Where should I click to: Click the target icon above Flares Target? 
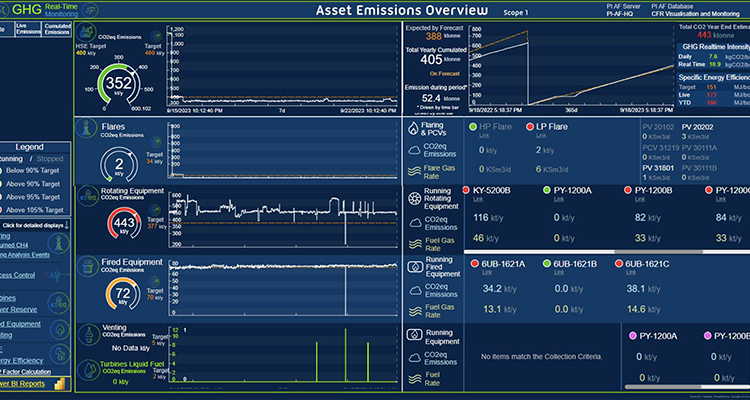click(x=155, y=142)
